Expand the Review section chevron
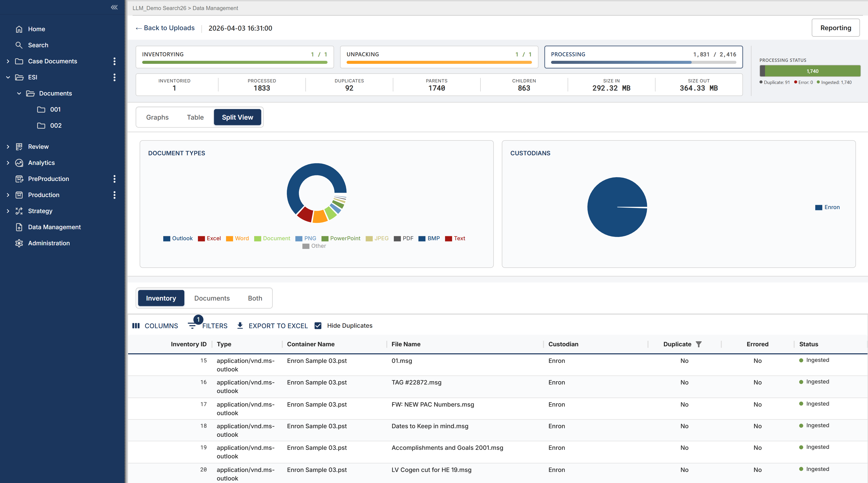 click(x=8, y=147)
